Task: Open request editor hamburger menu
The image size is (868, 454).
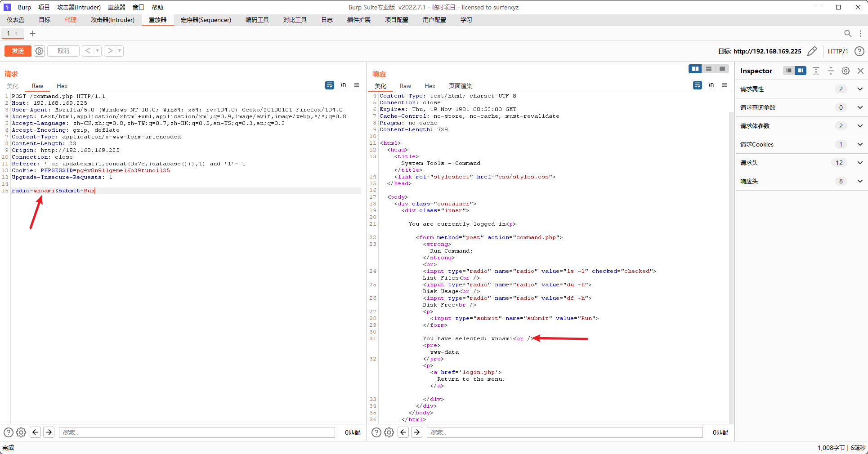Action: pos(357,85)
